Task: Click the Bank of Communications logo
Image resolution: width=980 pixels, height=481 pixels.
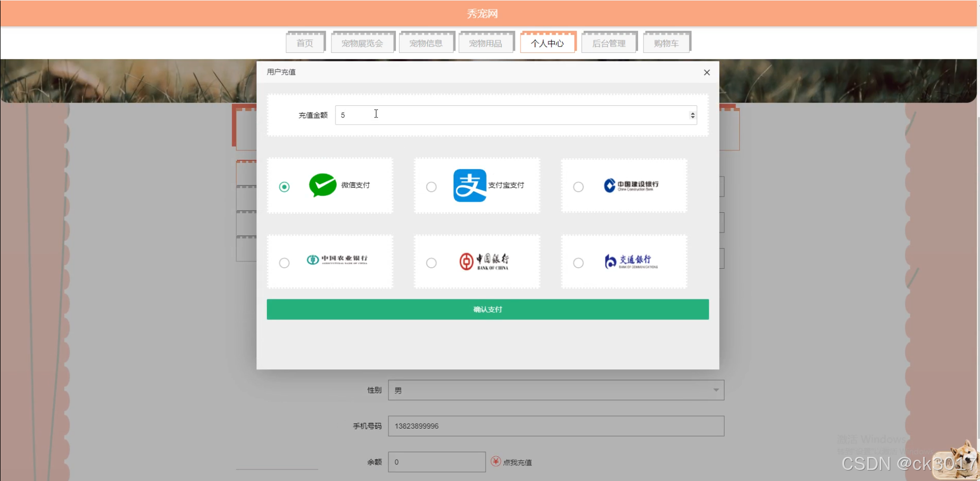Action: [x=631, y=261]
